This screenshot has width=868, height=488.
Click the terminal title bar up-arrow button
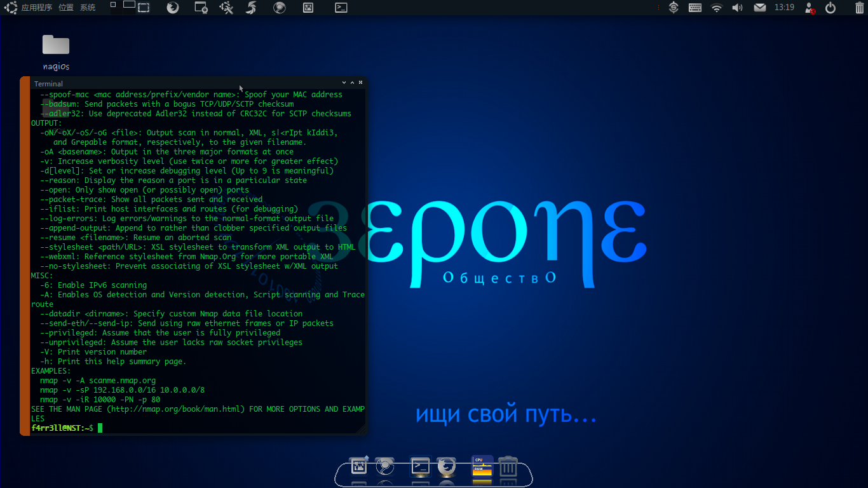point(352,83)
